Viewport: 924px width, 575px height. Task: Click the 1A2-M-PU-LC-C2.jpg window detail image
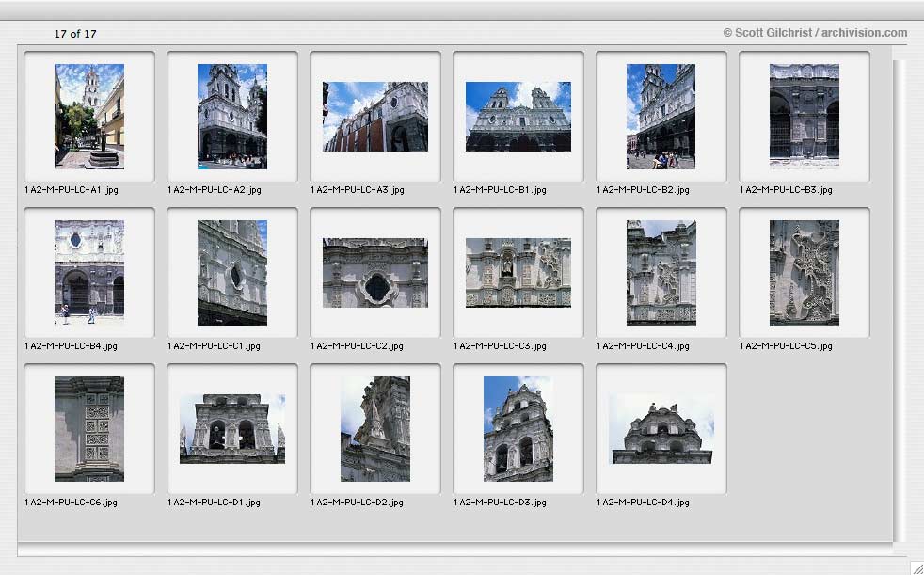tap(375, 273)
